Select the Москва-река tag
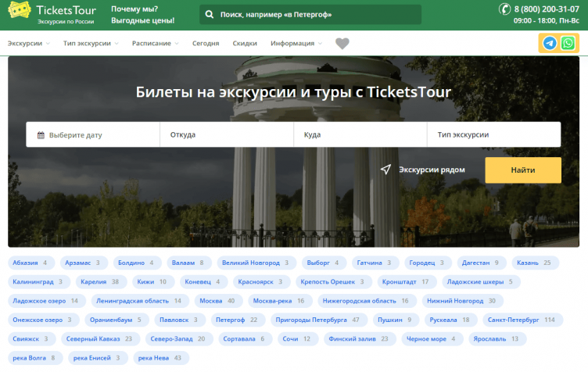This screenshot has width=588, height=372. click(280, 301)
